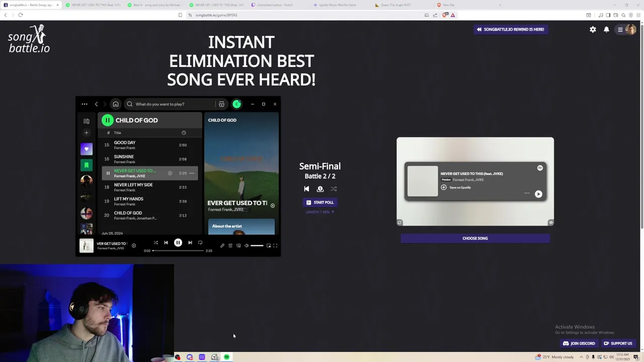This screenshot has width=644, height=362.
Task: Click the plus create button in the Spotify sidebar
Action: (86, 133)
